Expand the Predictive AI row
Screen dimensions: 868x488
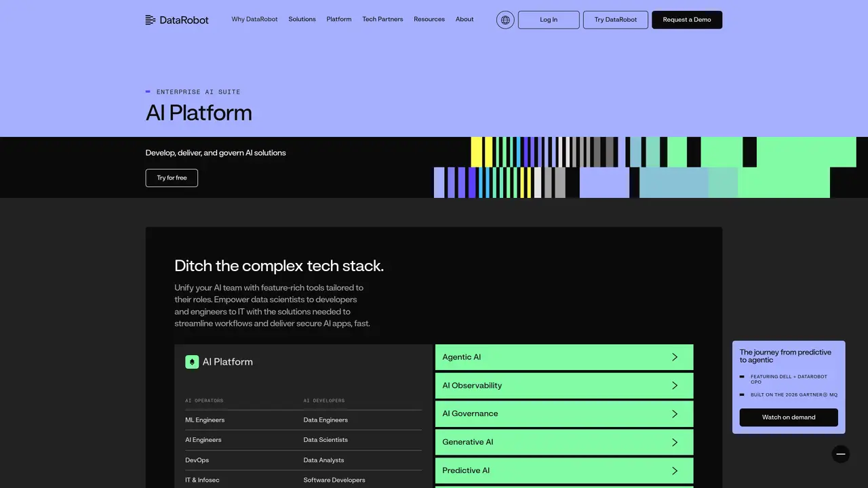[564, 470]
